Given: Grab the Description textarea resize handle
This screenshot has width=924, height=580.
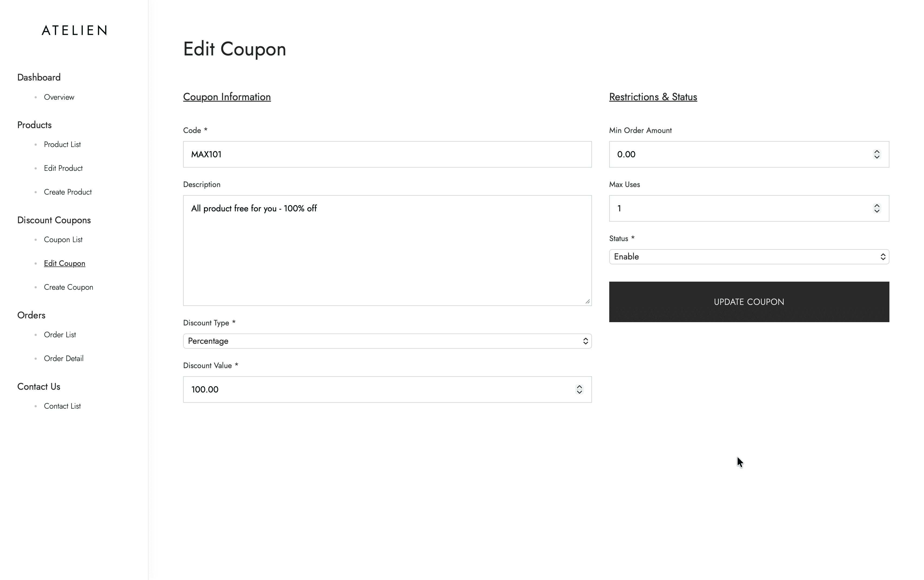Looking at the screenshot, I should (x=587, y=302).
